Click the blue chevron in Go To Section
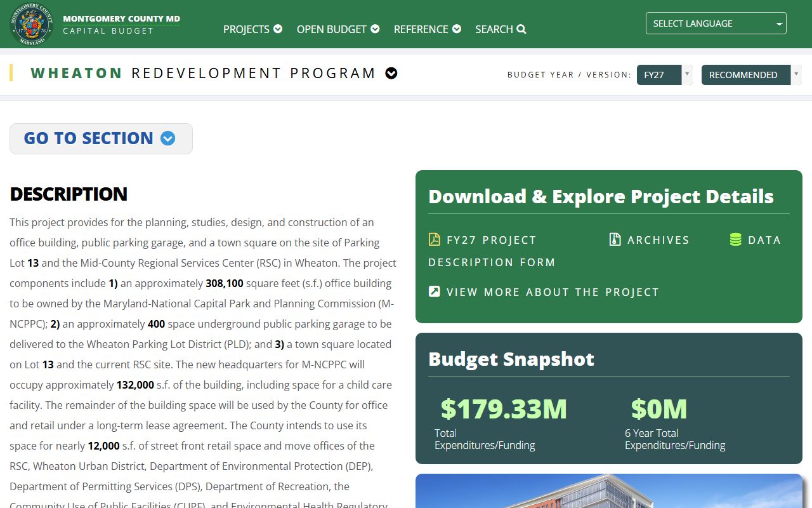Viewport: 812px width, 508px height. [168, 138]
